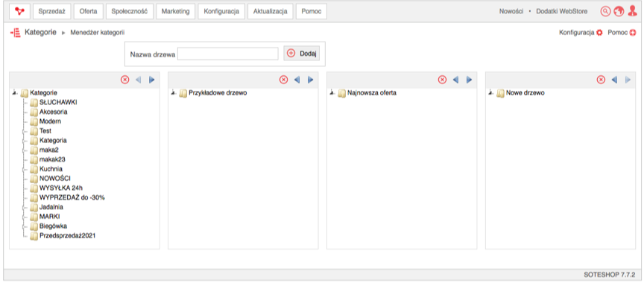Open the Nowości link
This screenshot has width=644, height=283.
511,11
